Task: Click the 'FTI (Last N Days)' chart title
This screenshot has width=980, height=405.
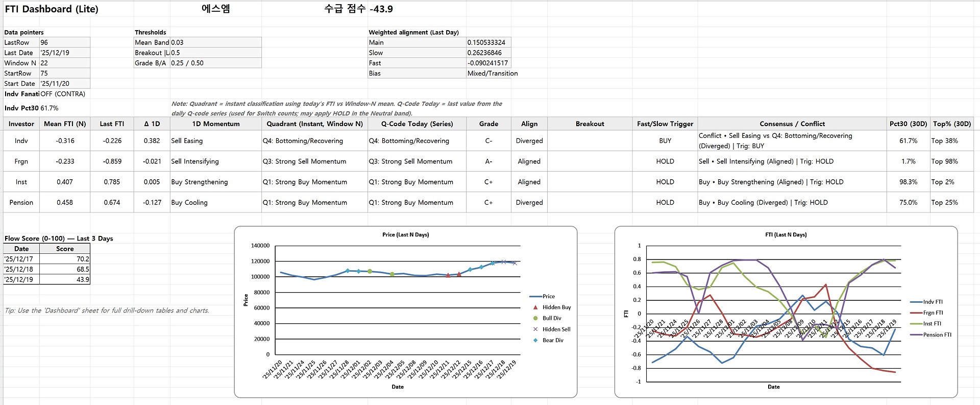Action: tap(786, 235)
